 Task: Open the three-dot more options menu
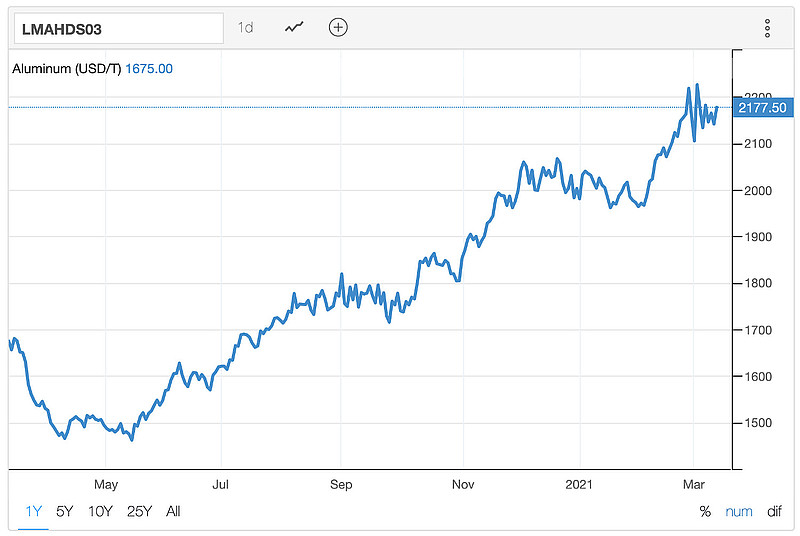coord(767,28)
